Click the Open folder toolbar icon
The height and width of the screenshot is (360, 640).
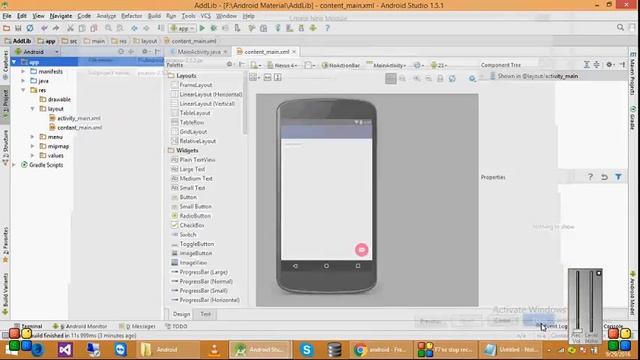pyautogui.click(x=6, y=28)
